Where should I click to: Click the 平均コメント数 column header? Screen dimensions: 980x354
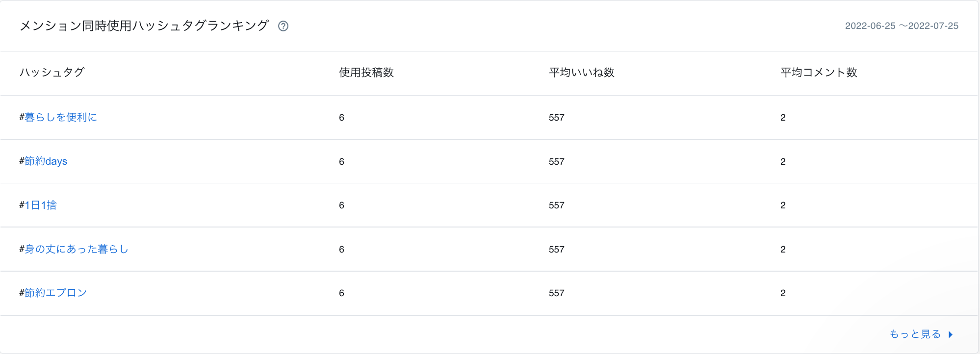pos(819,73)
